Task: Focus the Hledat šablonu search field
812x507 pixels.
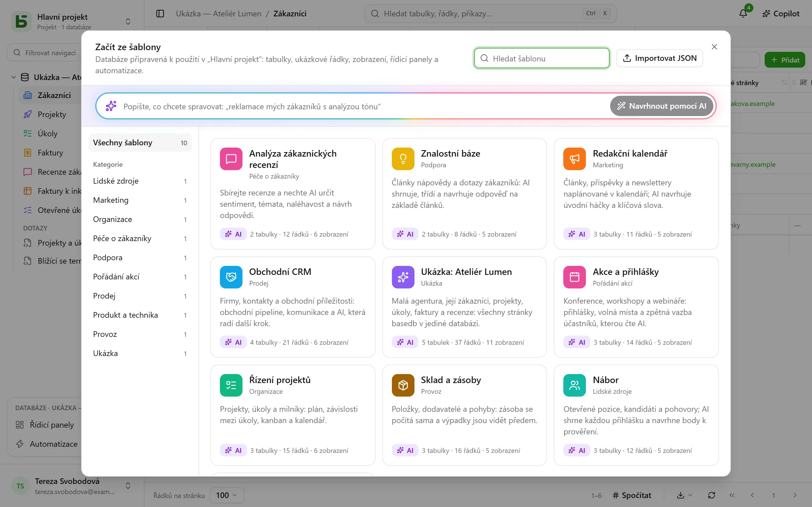Action: click(542, 58)
